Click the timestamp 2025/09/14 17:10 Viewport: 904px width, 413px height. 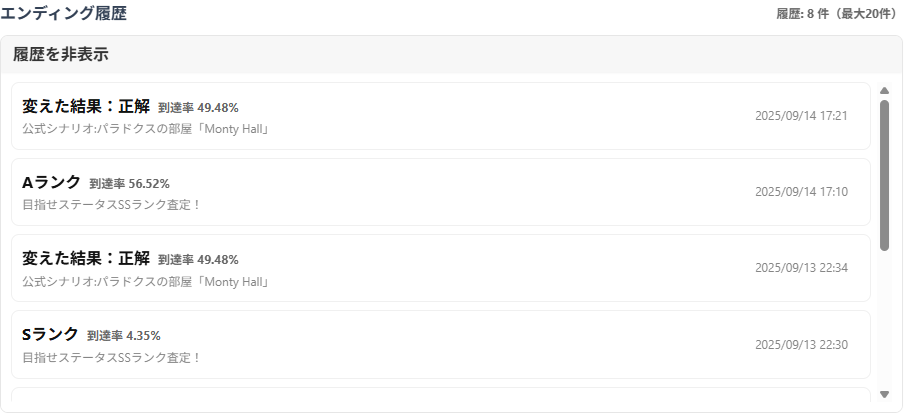point(801,192)
